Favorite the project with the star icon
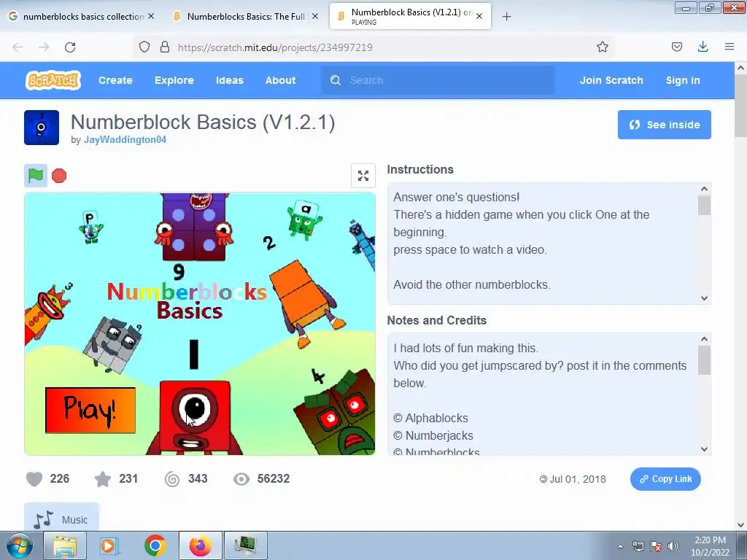This screenshot has height=560, width=747. tap(102, 479)
